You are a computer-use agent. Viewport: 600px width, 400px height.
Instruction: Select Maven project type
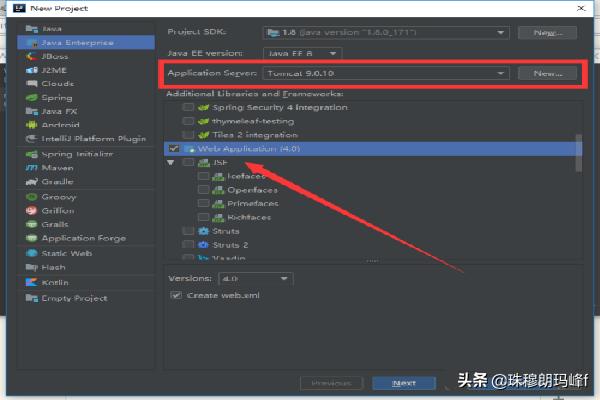86,168
